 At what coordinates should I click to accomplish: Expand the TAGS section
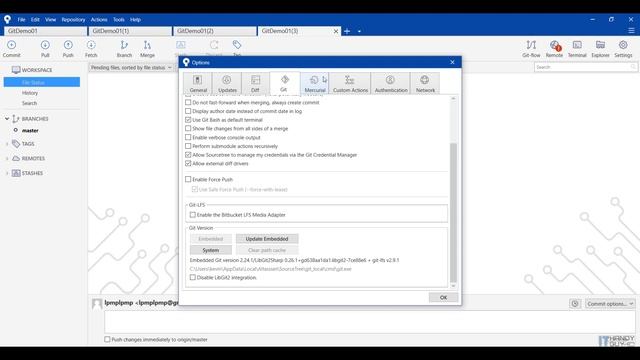pos(7,144)
